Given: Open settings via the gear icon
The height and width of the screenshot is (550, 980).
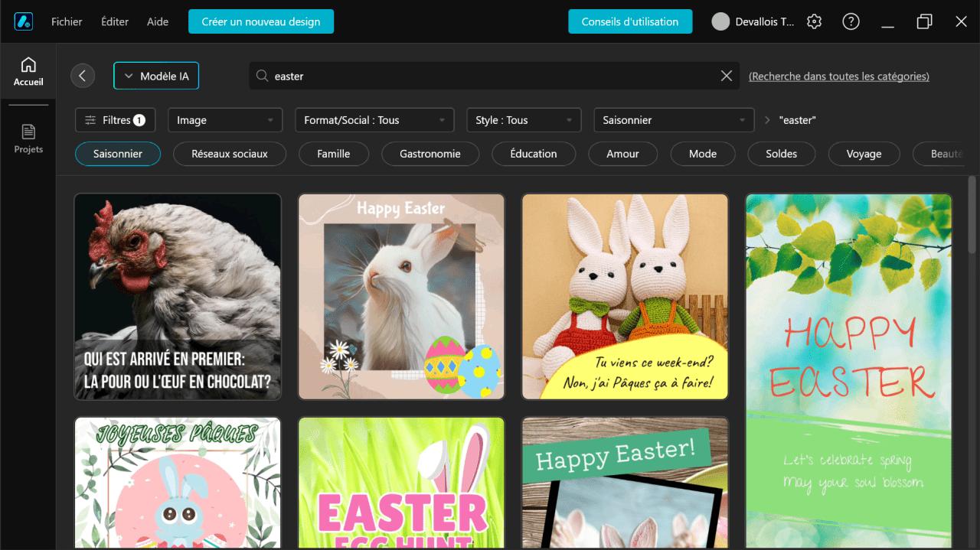Looking at the screenshot, I should (815, 21).
